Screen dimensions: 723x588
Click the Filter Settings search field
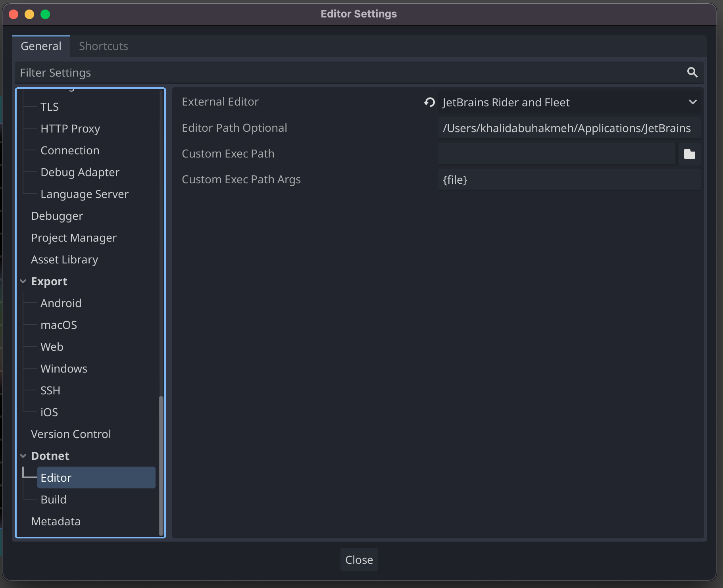(x=349, y=73)
